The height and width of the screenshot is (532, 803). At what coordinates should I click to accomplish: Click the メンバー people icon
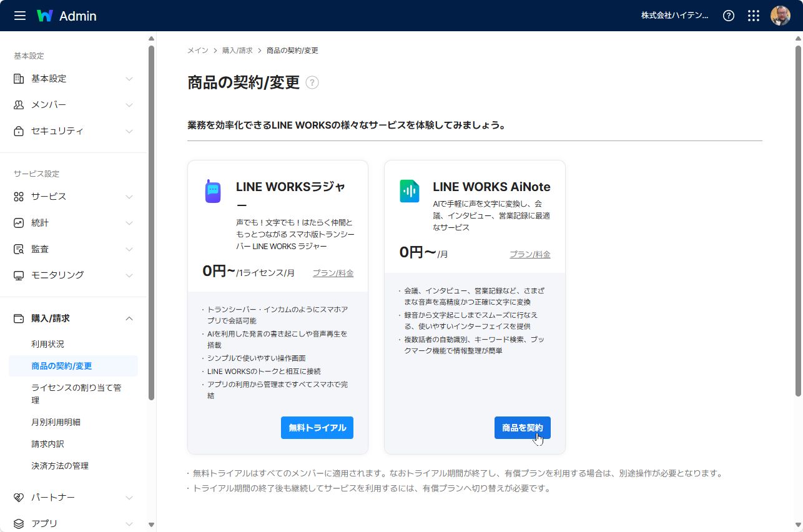pyautogui.click(x=19, y=105)
